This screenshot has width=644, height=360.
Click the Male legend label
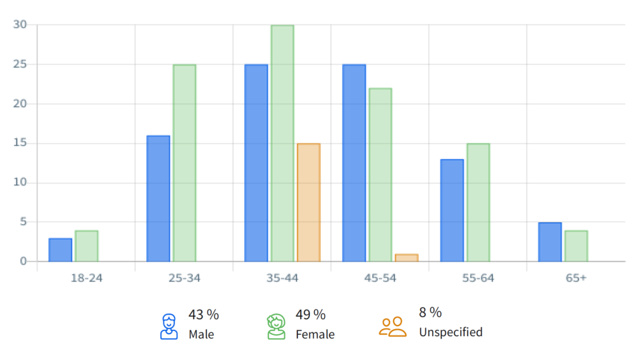click(x=201, y=335)
